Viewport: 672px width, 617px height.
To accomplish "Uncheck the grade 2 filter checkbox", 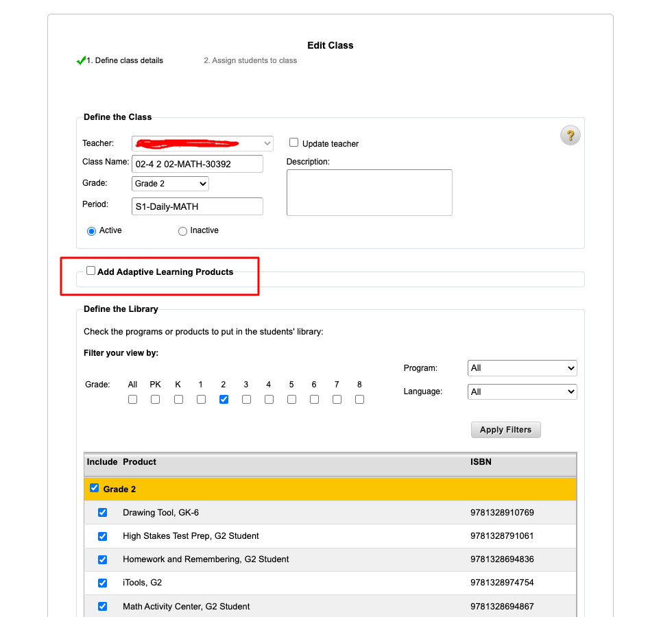I will 224,399.
